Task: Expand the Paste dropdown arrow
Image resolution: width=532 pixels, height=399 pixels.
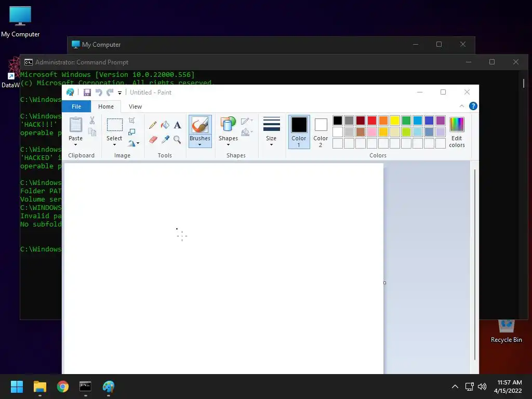Action: [x=76, y=145]
